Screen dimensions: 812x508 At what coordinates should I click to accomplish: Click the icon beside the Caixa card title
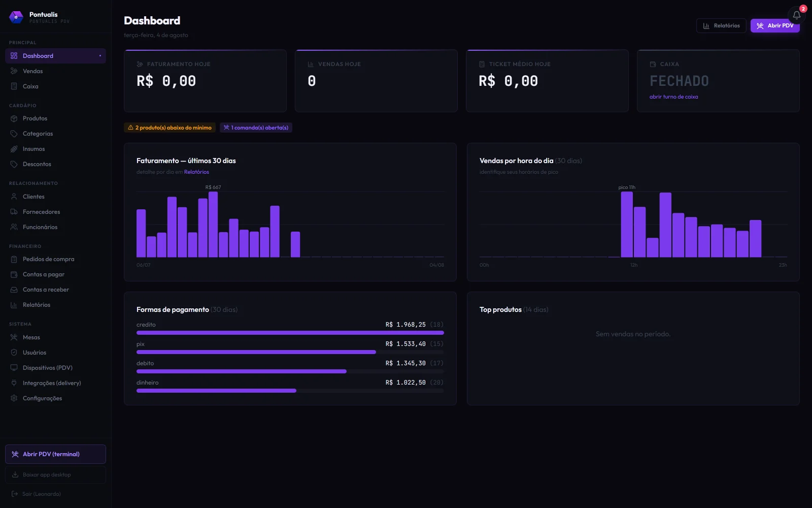click(x=653, y=65)
